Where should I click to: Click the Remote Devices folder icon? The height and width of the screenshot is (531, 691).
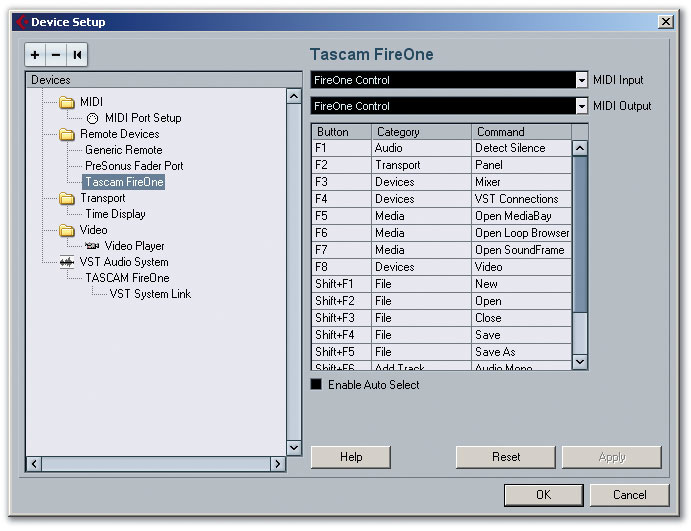(x=67, y=134)
